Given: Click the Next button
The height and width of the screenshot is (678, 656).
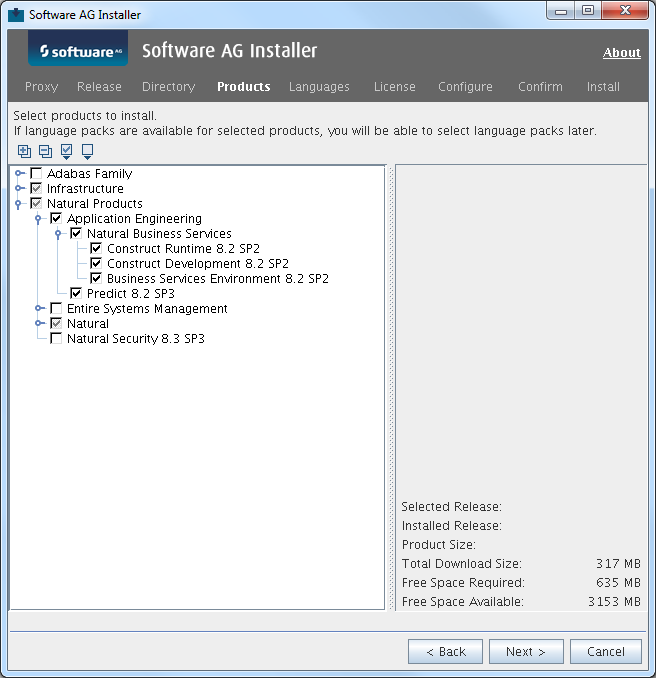Looking at the screenshot, I should tap(526, 651).
